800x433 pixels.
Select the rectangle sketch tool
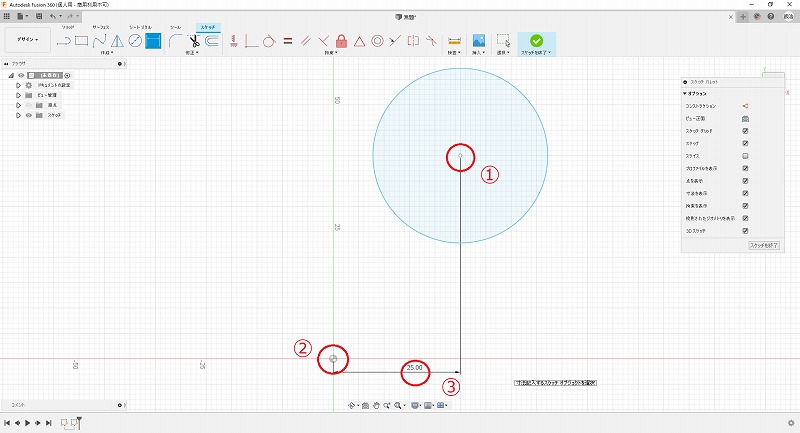82,41
